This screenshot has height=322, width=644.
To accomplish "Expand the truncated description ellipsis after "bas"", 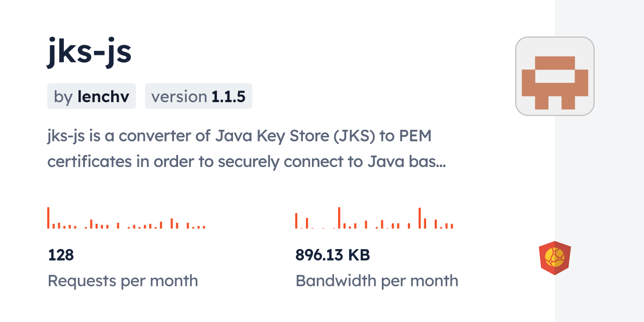I will 439,163.
